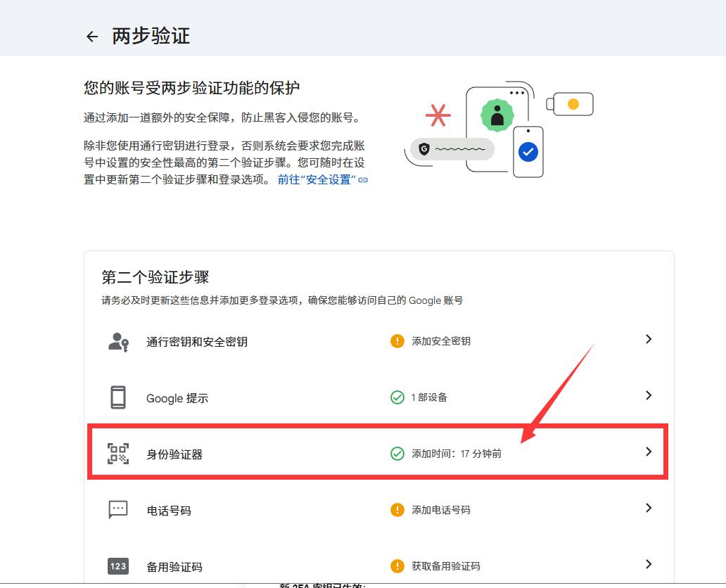Go back using the left arrow icon
This screenshot has height=588, width=726.
[92, 37]
